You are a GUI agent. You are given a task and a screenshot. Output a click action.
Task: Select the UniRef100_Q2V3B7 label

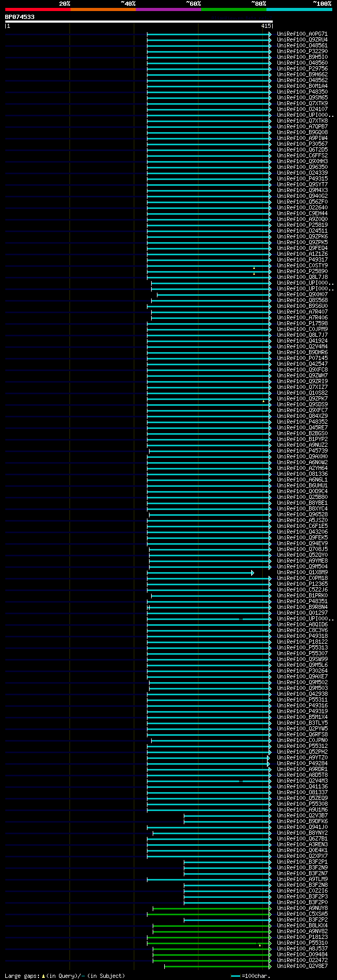pyautogui.click(x=302, y=816)
